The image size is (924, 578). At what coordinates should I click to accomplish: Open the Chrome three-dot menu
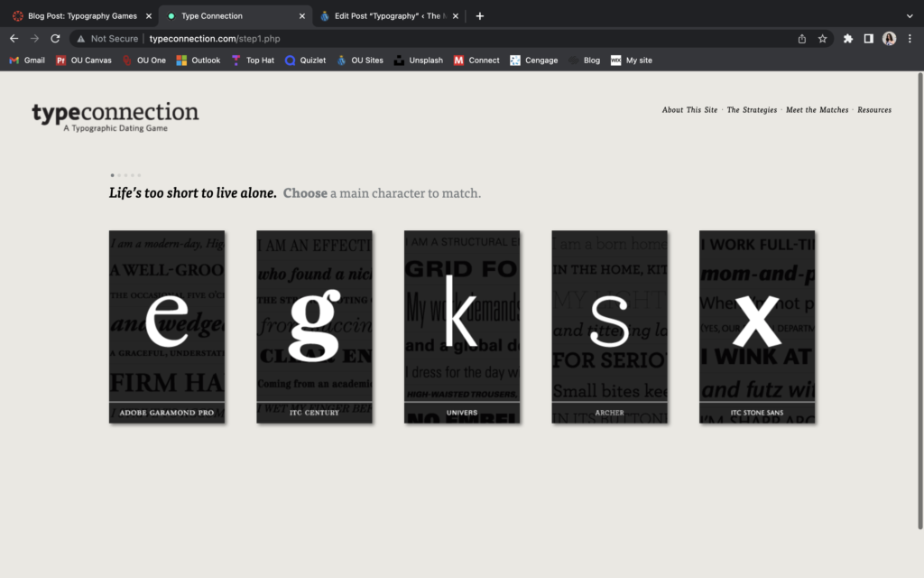[x=910, y=39]
